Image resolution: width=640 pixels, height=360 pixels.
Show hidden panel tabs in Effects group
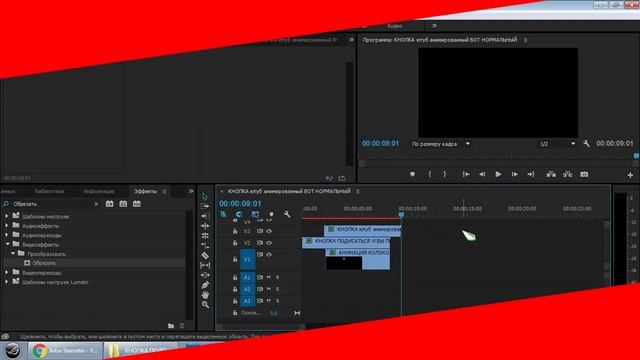(x=191, y=191)
